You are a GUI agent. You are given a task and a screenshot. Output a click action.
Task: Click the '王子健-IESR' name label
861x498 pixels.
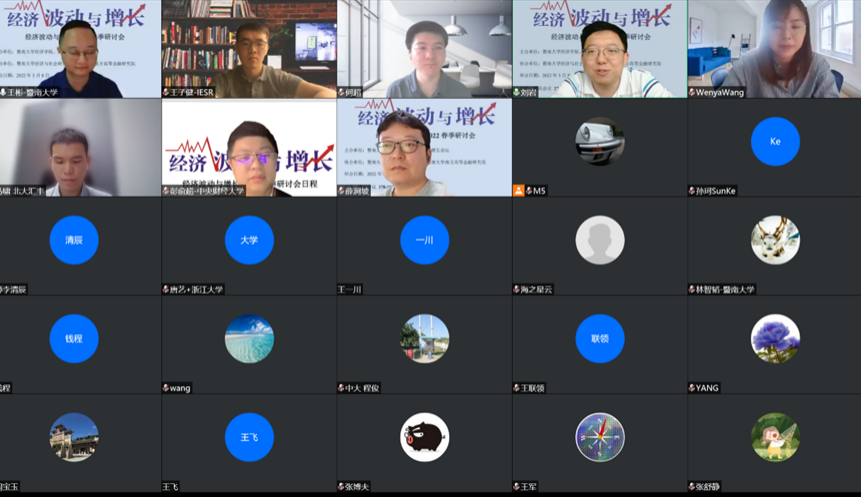pos(196,92)
